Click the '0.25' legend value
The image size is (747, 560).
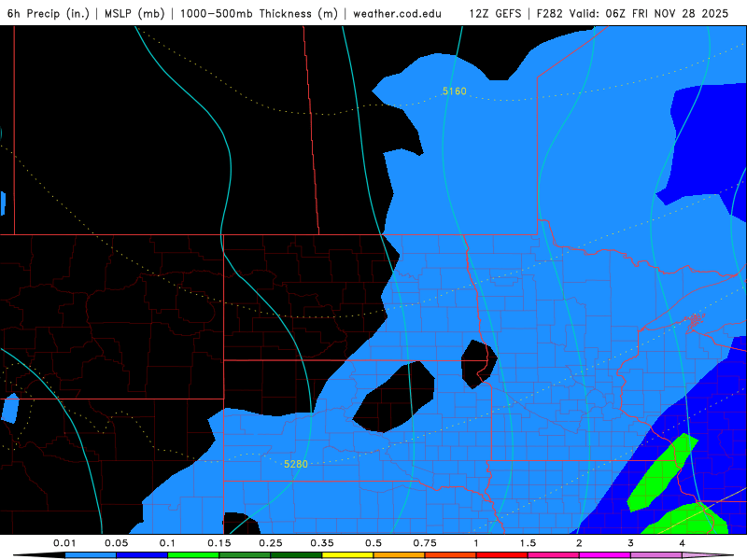click(271, 543)
